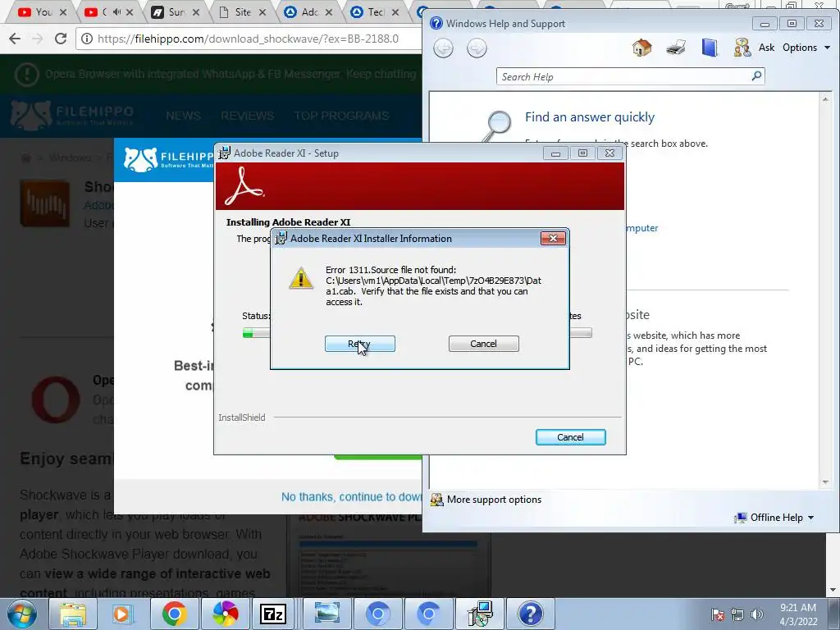840x630 pixels.
Task: Click the Shockwave Player app icon
Action: tap(45, 203)
